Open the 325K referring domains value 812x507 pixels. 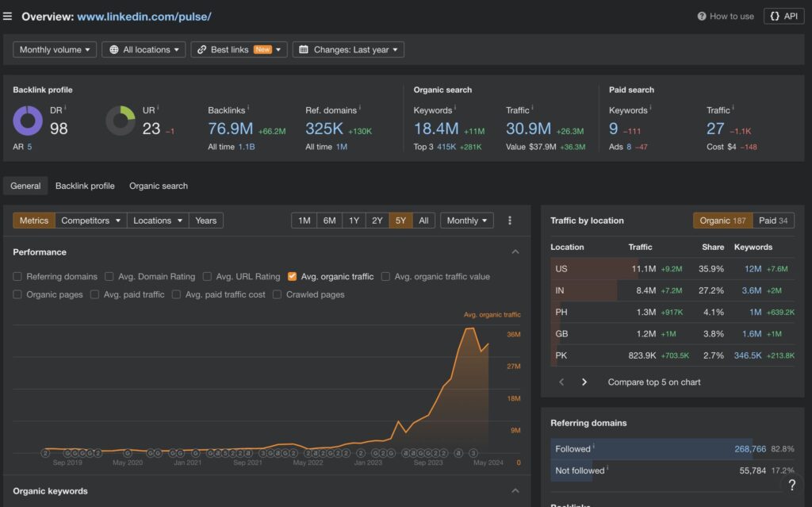click(324, 129)
